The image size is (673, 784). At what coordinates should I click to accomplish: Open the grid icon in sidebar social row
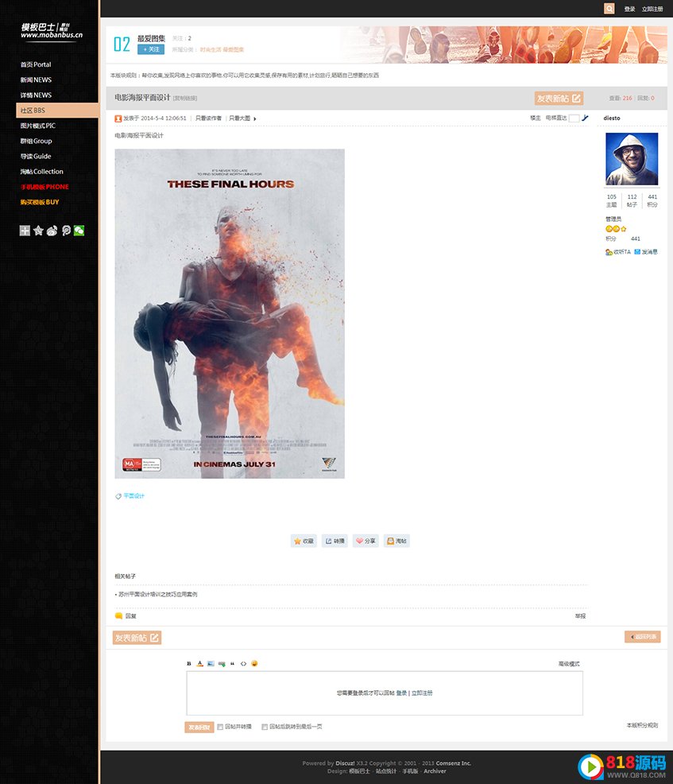(25, 230)
